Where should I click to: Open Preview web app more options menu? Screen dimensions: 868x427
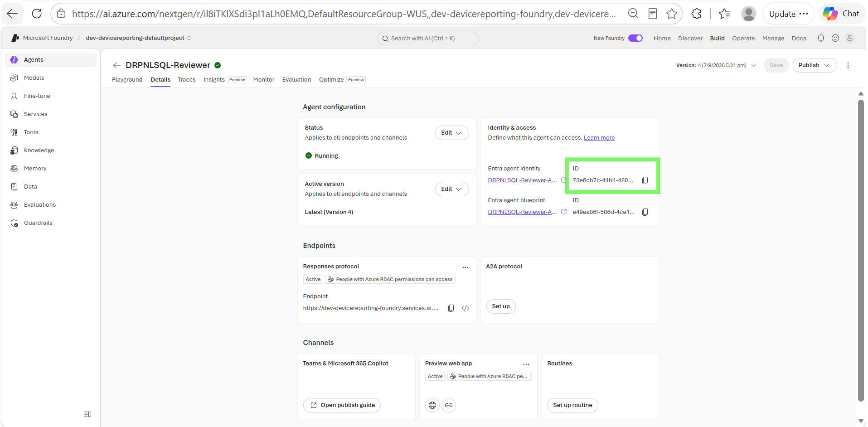tap(526, 364)
